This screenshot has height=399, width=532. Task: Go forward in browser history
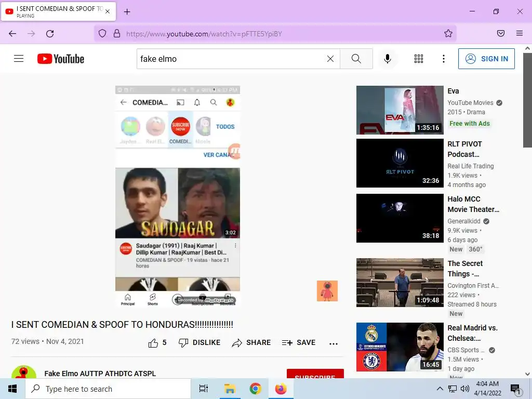[31, 34]
